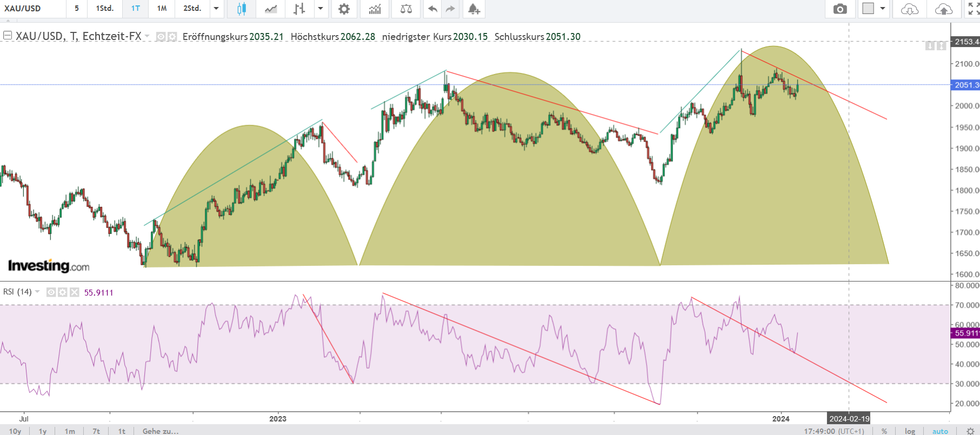Switch to the 1M timeframe
This screenshot has width=980, height=435.
pos(162,9)
